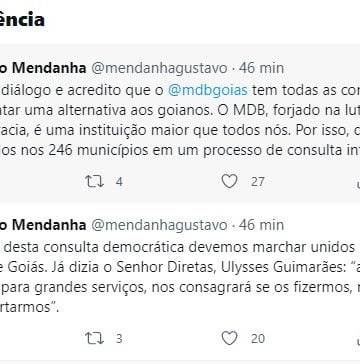Like the tweet with 27 likes
The width and height of the screenshot is (360, 364).
click(x=230, y=181)
